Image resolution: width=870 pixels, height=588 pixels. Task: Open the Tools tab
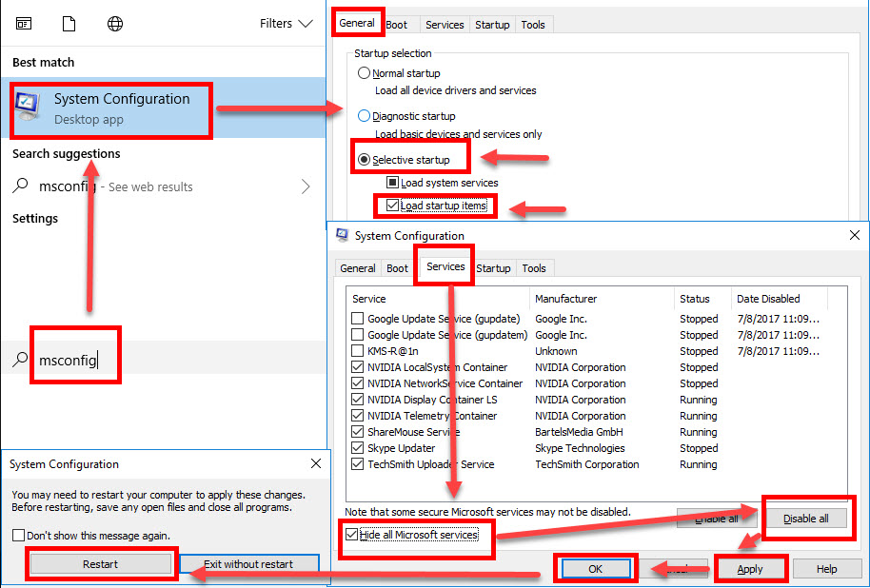tap(535, 267)
